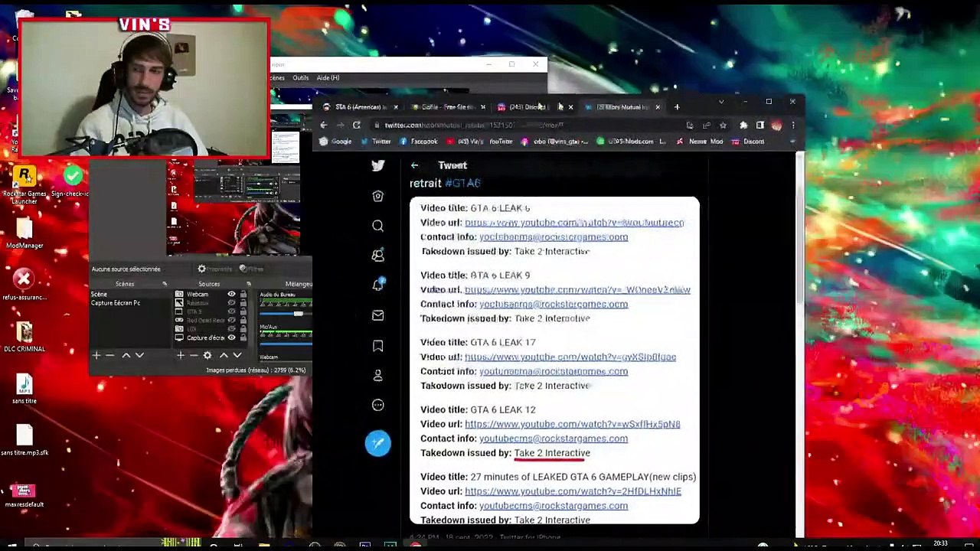Move OBS scene up with arrow

coord(126,355)
